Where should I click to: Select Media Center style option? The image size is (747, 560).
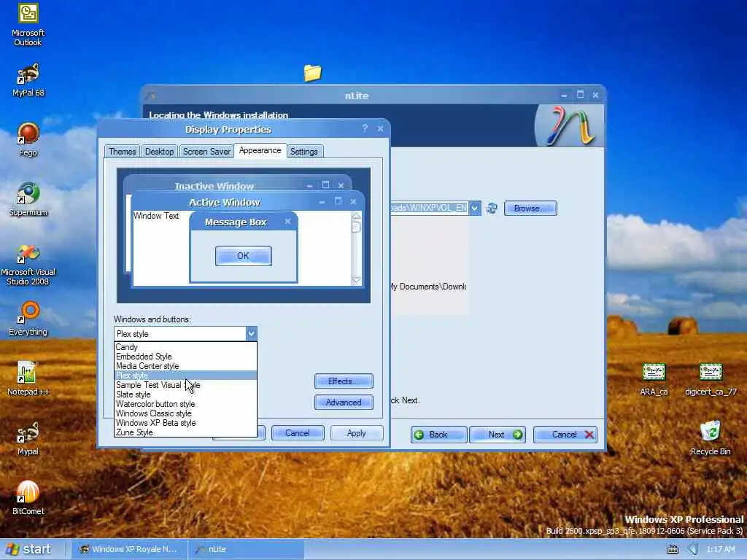pos(185,366)
